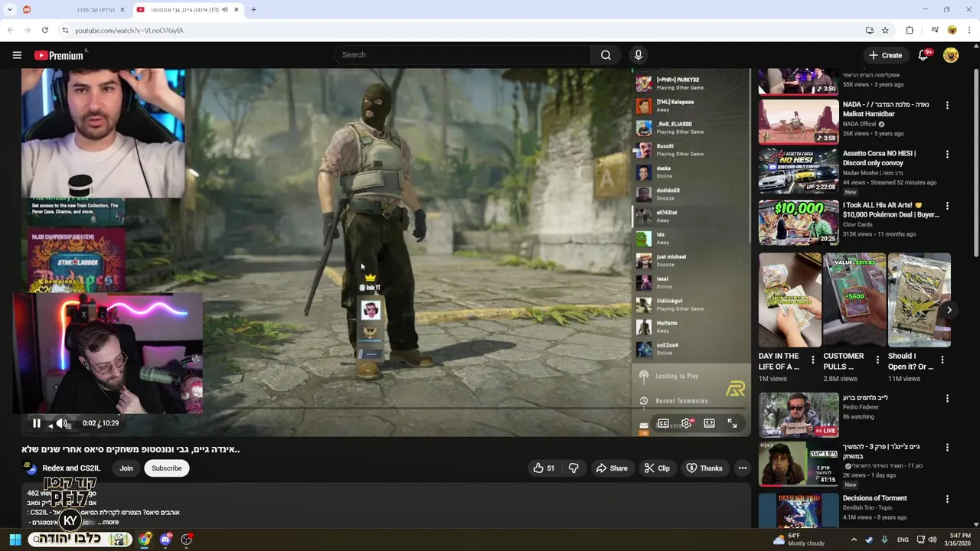The image size is (980, 551).
Task: Open video player settings gear
Action: coord(686,423)
